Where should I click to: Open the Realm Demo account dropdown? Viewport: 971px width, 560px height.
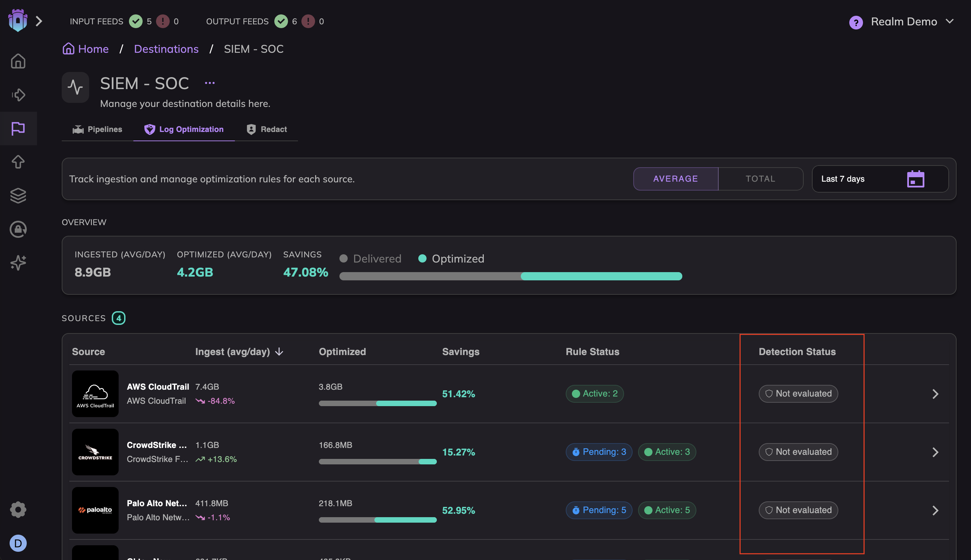tap(912, 22)
